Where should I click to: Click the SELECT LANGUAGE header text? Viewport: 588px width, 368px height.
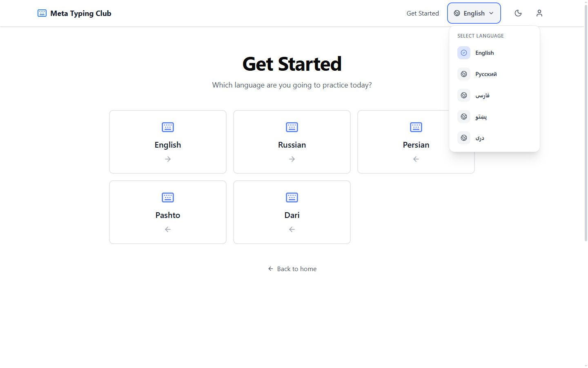481,36
